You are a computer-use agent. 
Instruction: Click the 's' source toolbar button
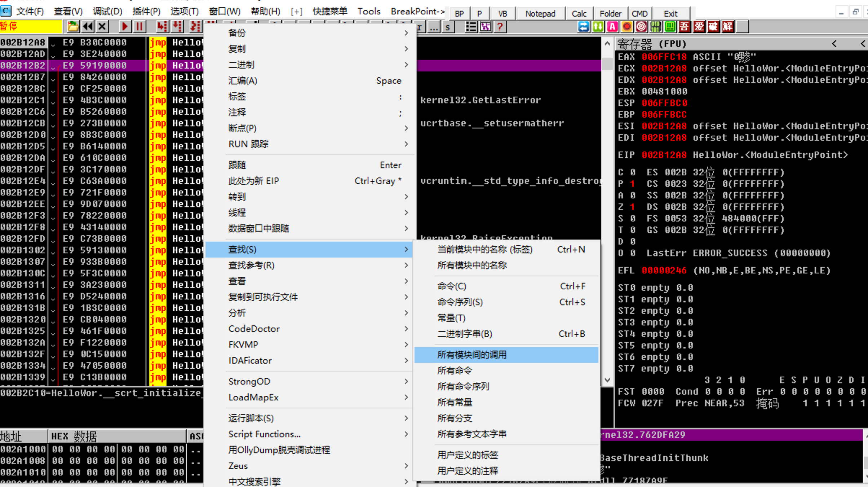pos(448,27)
